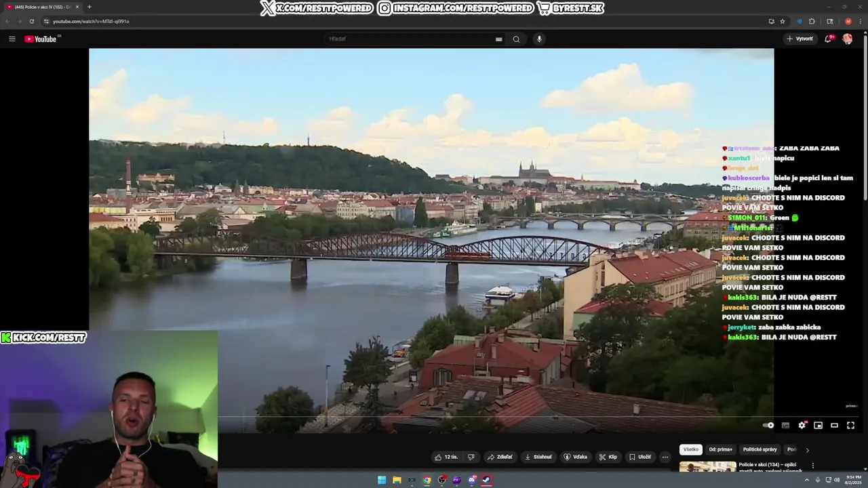Dislike the video
Image resolution: width=868 pixels, height=488 pixels.
pyautogui.click(x=471, y=457)
